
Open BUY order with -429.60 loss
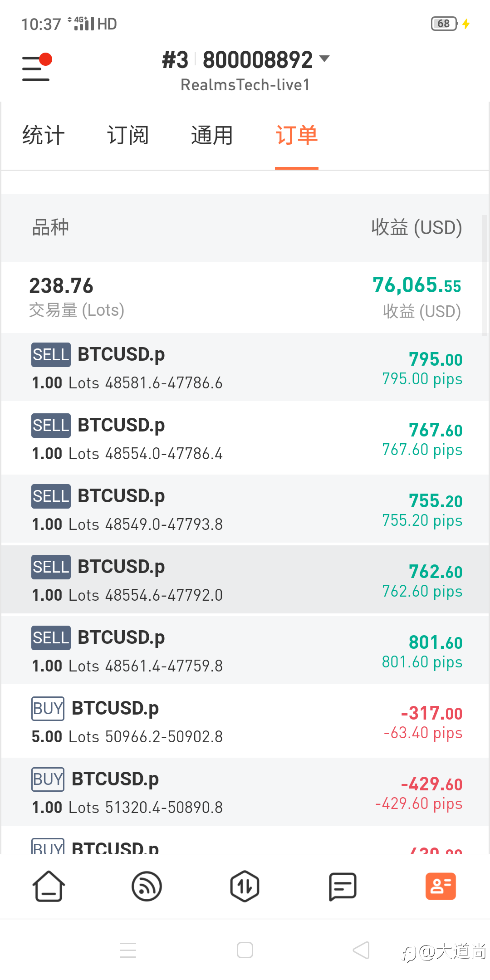(x=245, y=792)
